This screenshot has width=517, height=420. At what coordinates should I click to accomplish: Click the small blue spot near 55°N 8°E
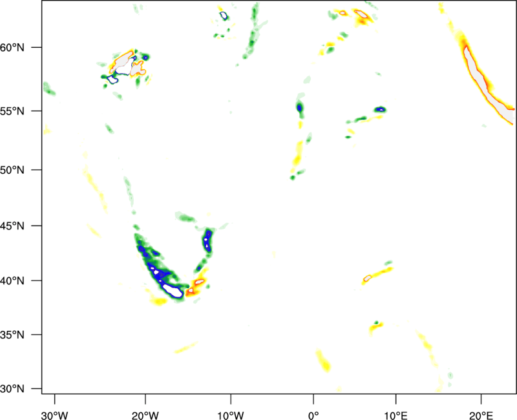click(x=380, y=110)
